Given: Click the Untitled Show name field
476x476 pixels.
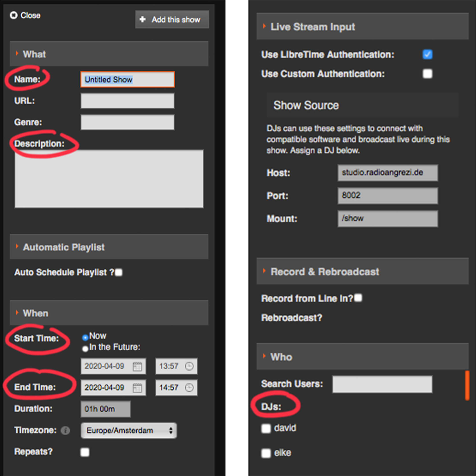Looking at the screenshot, I should (128, 79).
